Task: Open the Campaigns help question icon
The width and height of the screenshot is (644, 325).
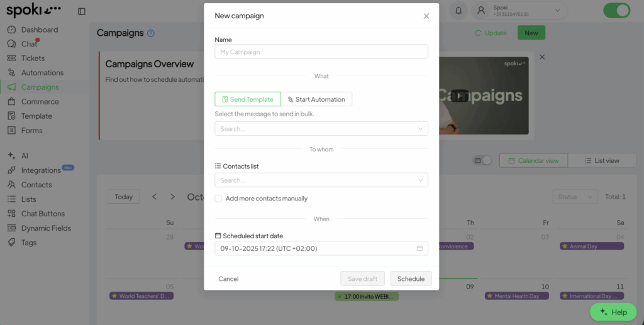Action: (x=151, y=33)
